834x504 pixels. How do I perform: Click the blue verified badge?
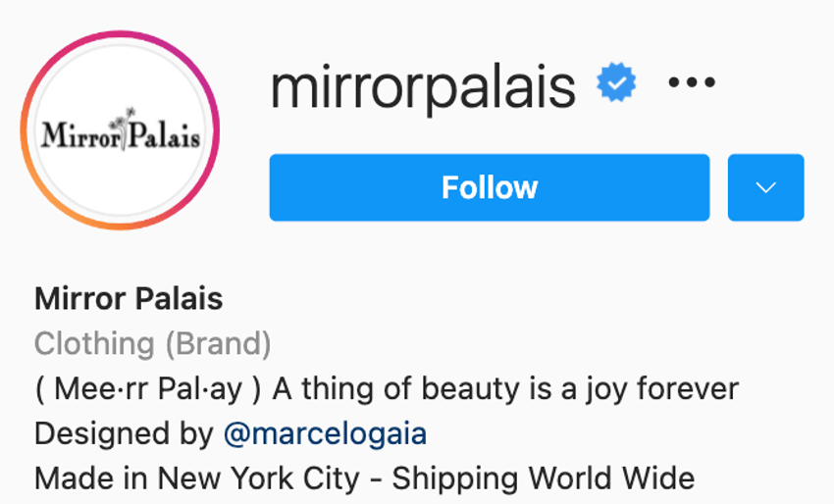(616, 82)
